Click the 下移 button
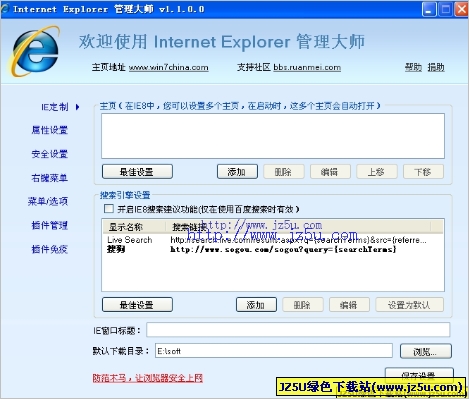Screen dimensions: 469x399 (423, 172)
